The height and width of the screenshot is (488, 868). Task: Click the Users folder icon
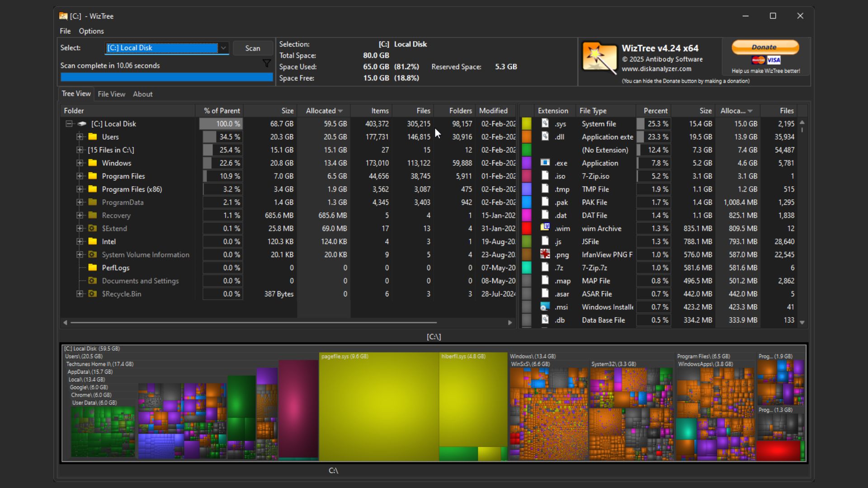(93, 137)
